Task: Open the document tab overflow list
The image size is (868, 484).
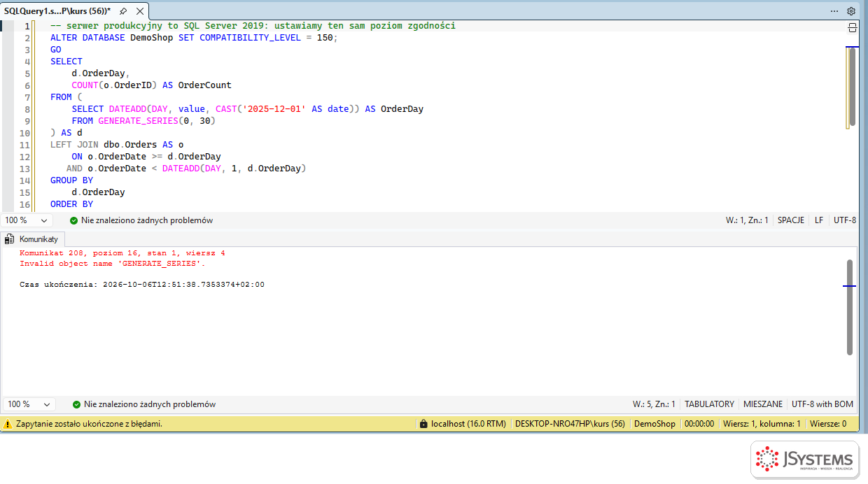Action: (x=834, y=11)
